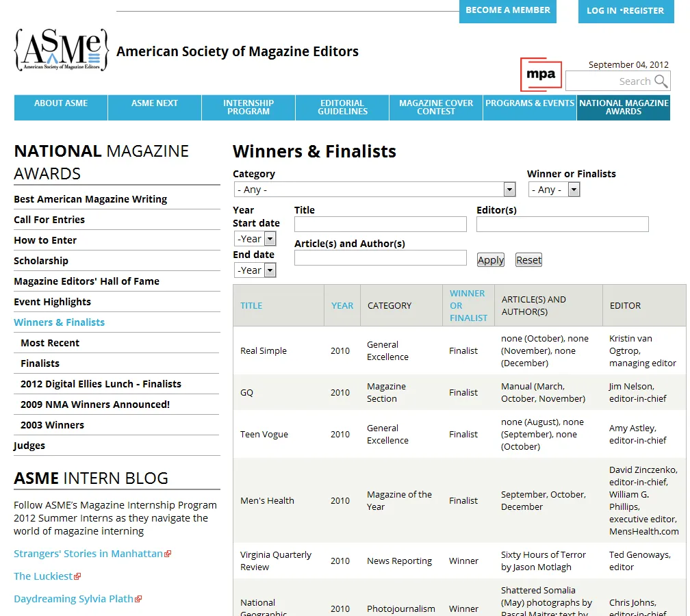
Task: Sort by Winner or Finalist column
Action: tap(468, 305)
